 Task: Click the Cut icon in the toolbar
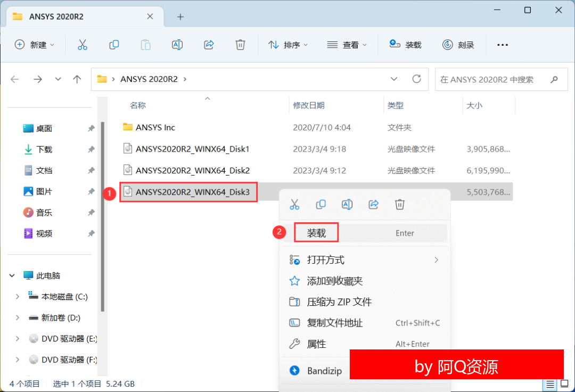click(x=82, y=45)
